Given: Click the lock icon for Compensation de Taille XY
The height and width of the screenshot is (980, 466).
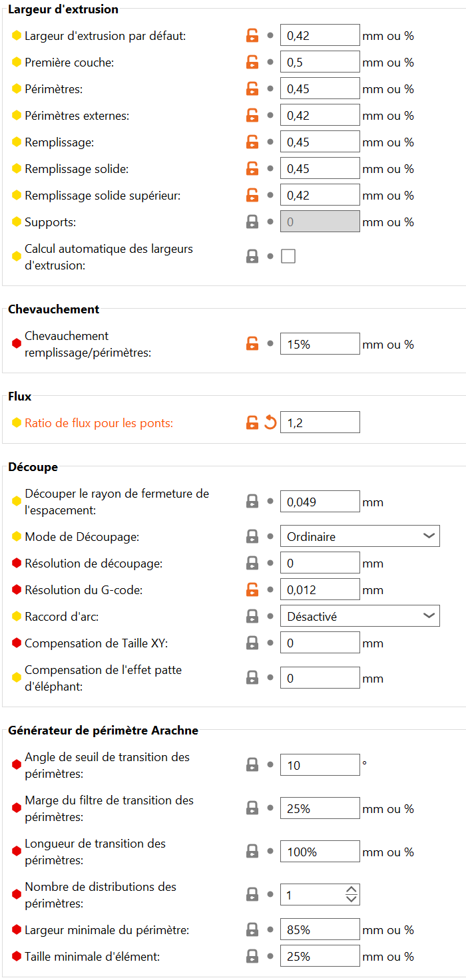Looking at the screenshot, I should (252, 643).
